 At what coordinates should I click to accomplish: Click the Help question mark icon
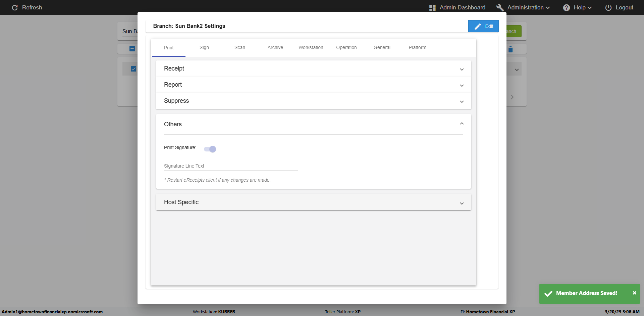click(567, 8)
